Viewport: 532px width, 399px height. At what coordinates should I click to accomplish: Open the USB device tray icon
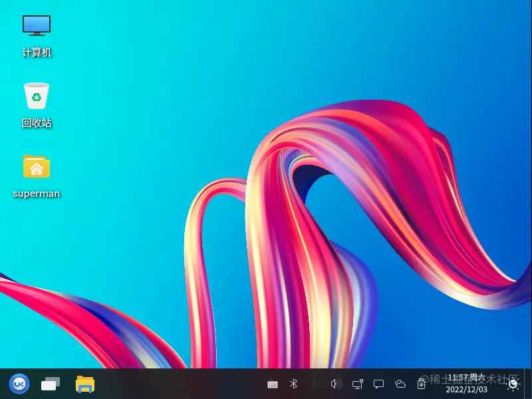click(422, 384)
